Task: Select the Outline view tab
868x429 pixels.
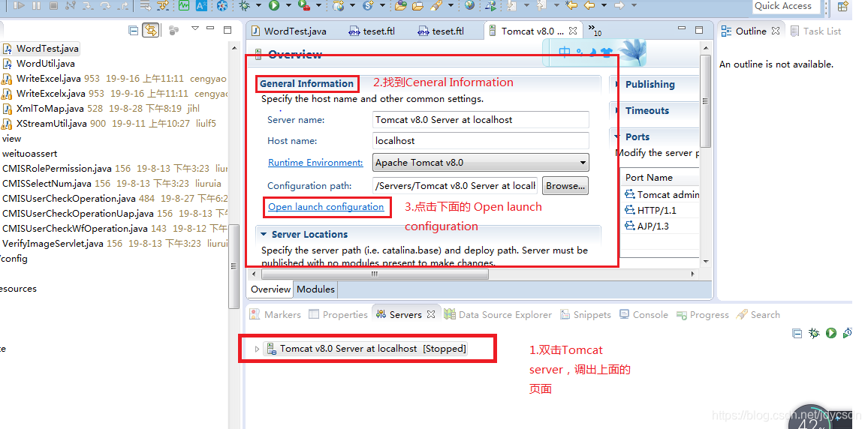Action: (750, 31)
